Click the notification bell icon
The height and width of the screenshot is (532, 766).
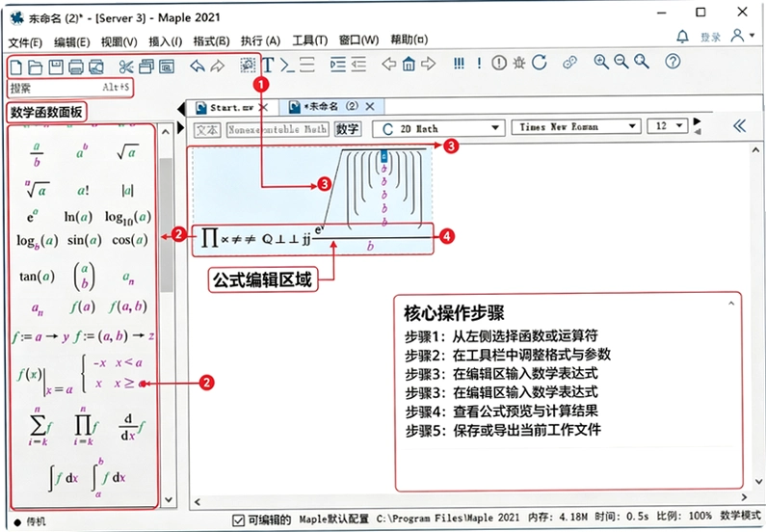point(682,37)
